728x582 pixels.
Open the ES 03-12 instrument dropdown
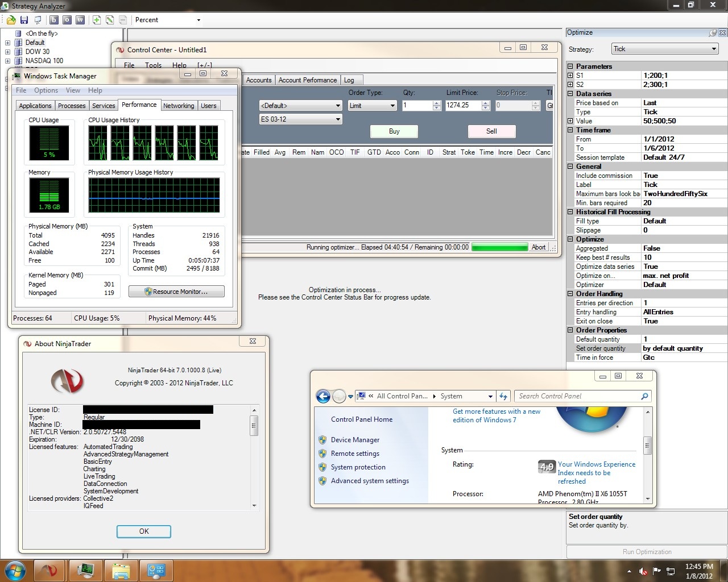coord(300,119)
